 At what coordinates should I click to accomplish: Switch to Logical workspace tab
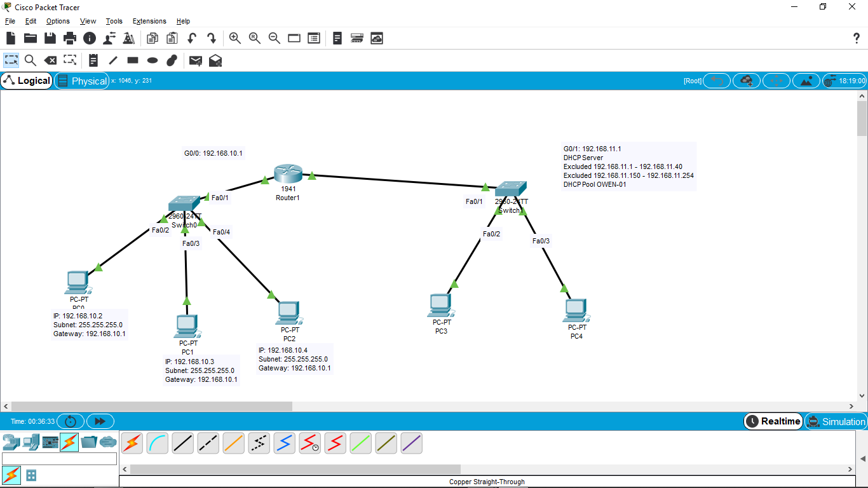pyautogui.click(x=27, y=81)
